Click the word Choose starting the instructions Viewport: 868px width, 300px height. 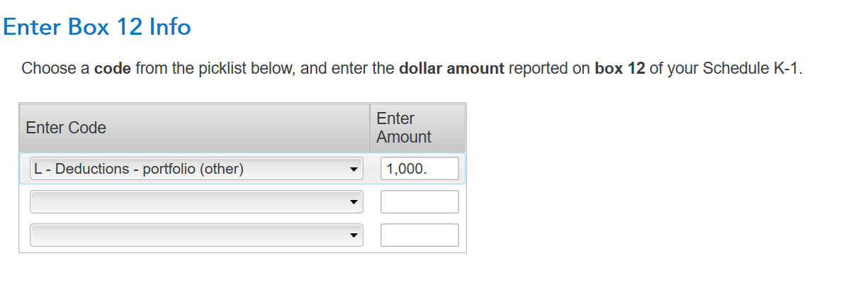coord(47,69)
